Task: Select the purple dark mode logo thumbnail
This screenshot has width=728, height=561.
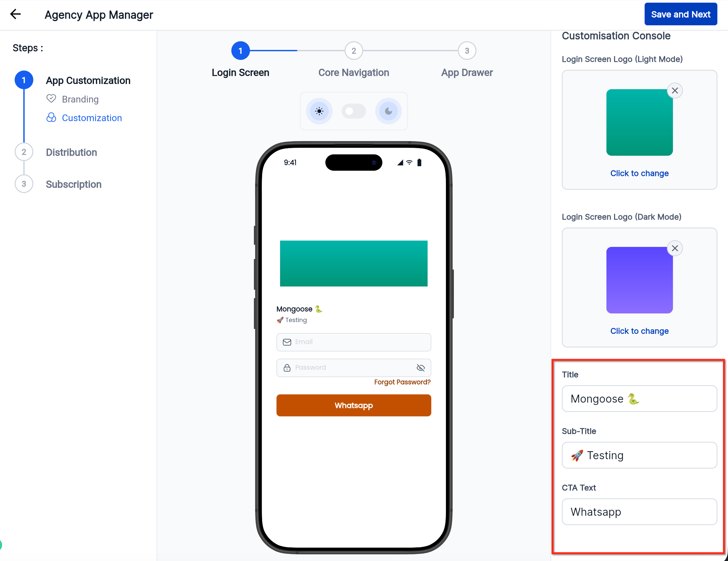Action: coord(639,280)
